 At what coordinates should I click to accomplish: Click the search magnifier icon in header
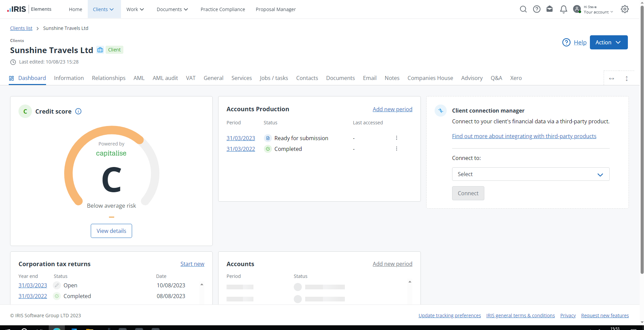tap(523, 9)
